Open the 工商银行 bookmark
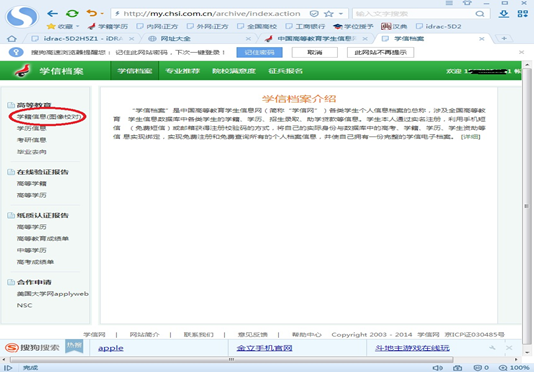 click(305, 26)
